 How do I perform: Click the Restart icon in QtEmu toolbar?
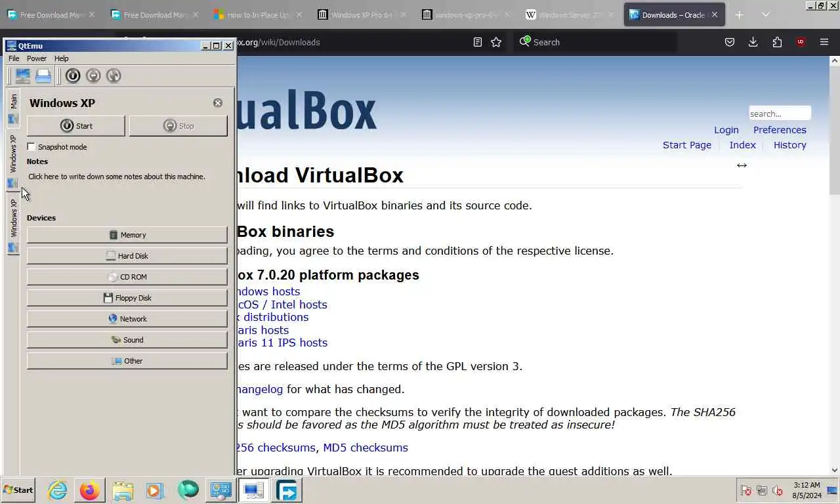pyautogui.click(x=114, y=75)
